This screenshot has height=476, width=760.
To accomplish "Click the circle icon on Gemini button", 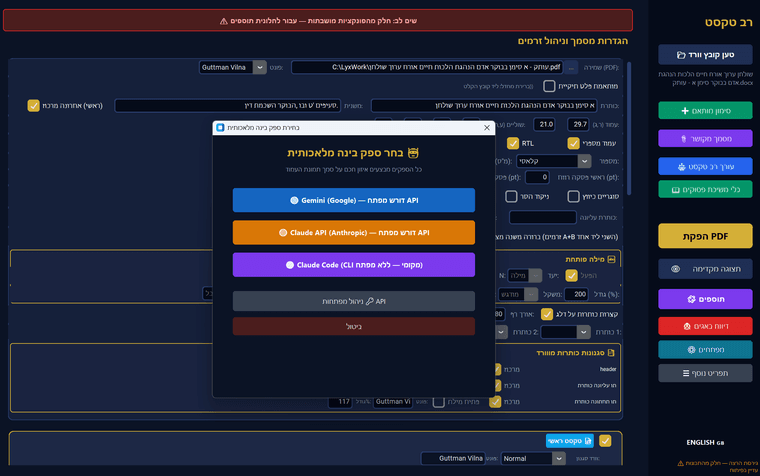I will [294, 200].
